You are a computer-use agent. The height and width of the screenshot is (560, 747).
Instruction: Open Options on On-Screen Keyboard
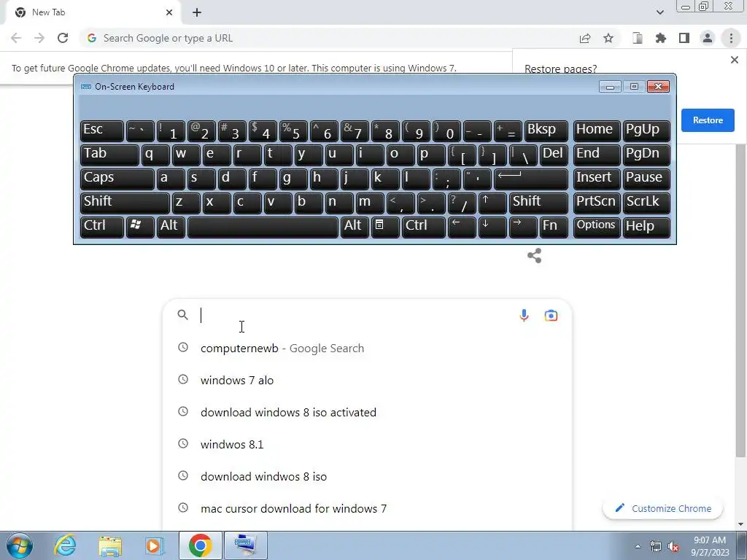597,227
